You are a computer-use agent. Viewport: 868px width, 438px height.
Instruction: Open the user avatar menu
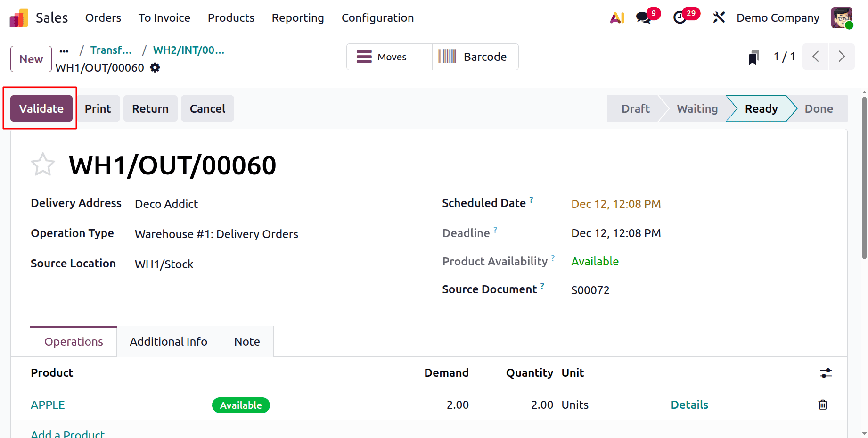coord(842,18)
